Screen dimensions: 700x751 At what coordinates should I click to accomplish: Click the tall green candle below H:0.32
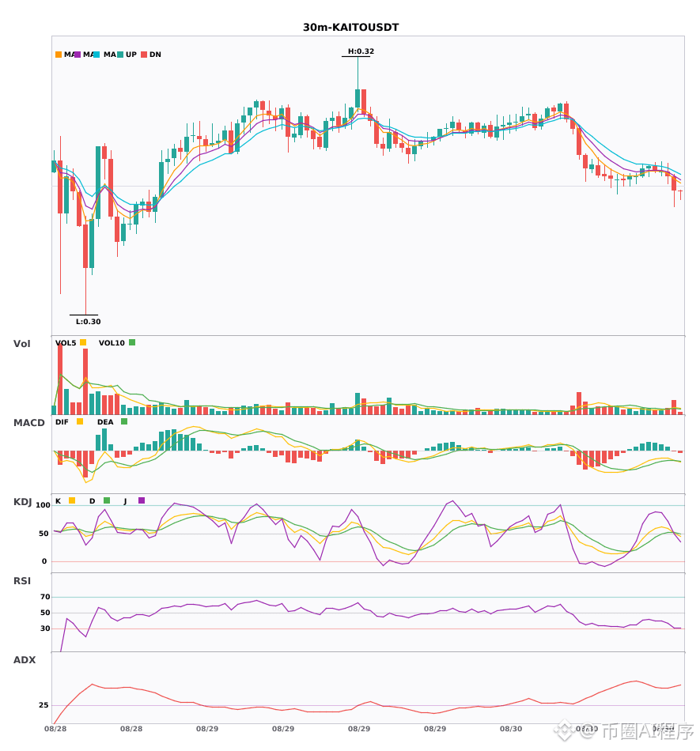click(x=358, y=98)
